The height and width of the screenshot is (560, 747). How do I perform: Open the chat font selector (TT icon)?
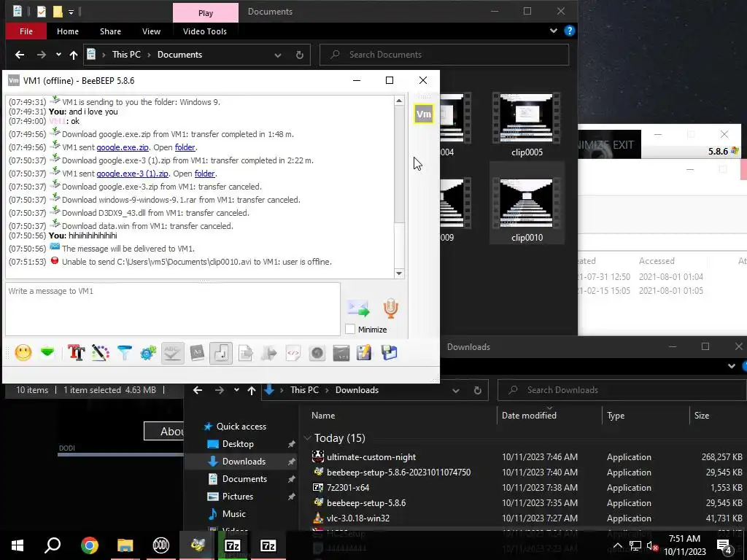pos(76,353)
